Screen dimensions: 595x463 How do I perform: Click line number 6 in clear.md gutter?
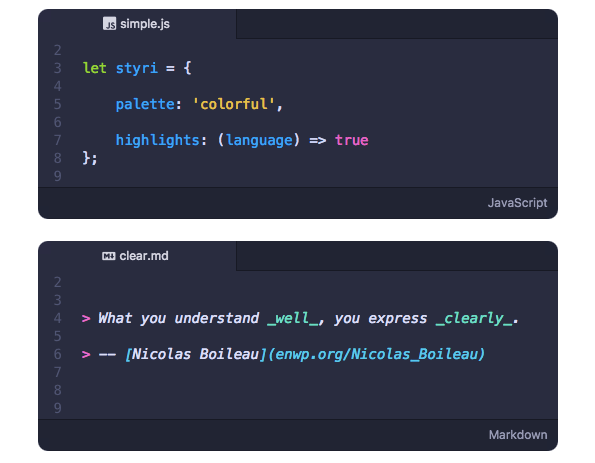(x=58, y=354)
